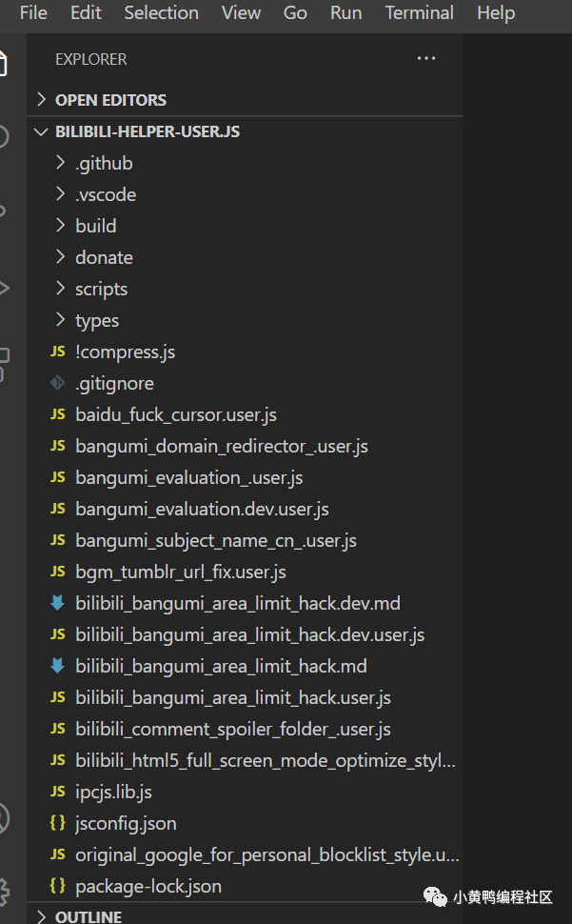Viewport: 572px width, 924px height.
Task: Click the Explorer more actions ellipsis
Action: 426,58
